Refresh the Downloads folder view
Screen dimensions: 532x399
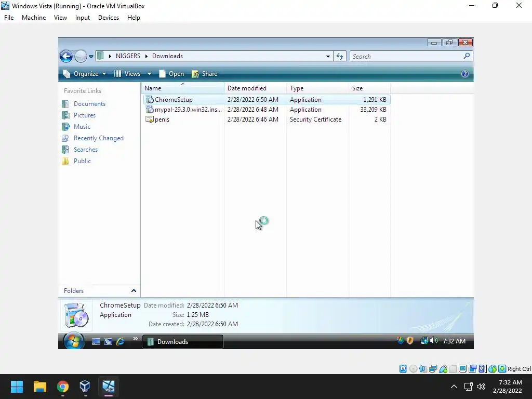point(340,56)
